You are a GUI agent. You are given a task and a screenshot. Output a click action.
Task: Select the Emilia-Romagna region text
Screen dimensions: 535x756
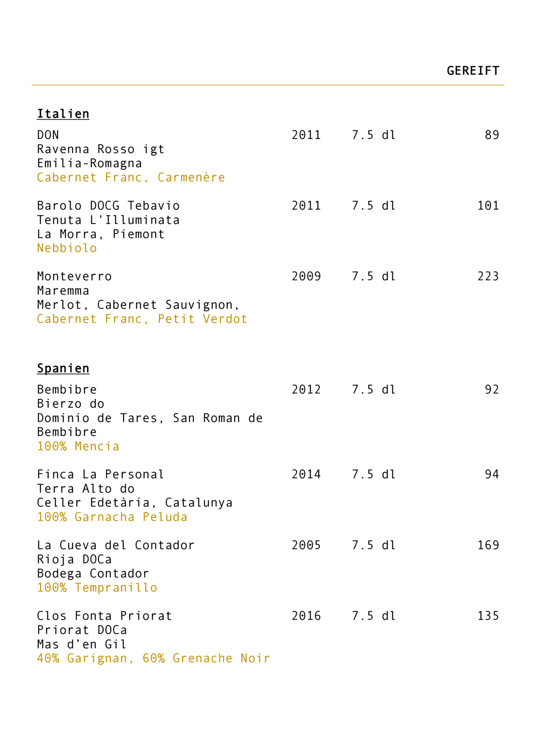coord(89,163)
